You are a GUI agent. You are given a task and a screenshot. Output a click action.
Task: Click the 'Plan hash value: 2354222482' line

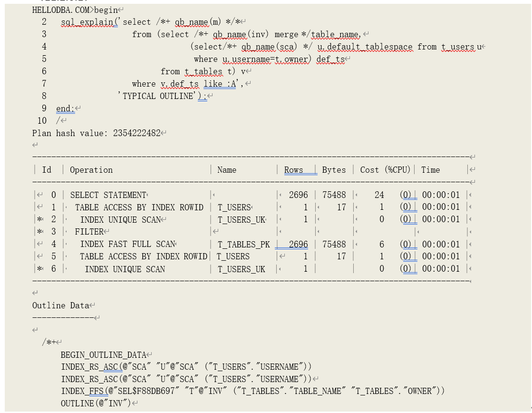pos(97,133)
